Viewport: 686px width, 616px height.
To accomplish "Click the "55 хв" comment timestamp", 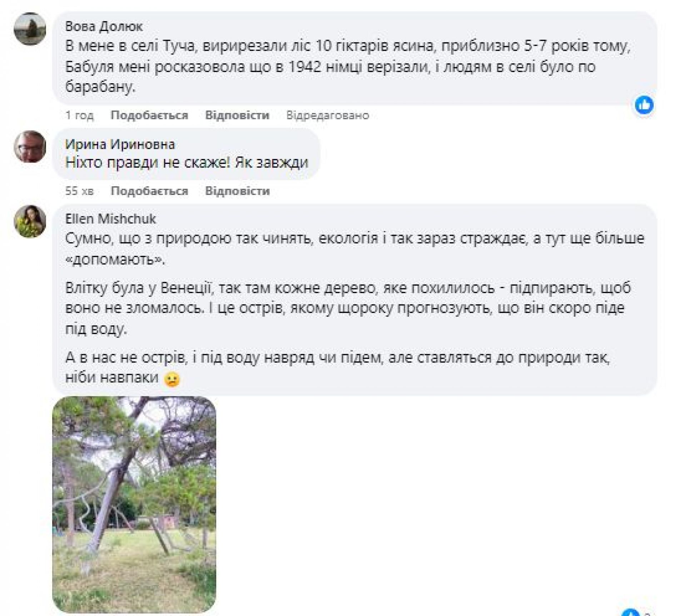I will [79, 191].
